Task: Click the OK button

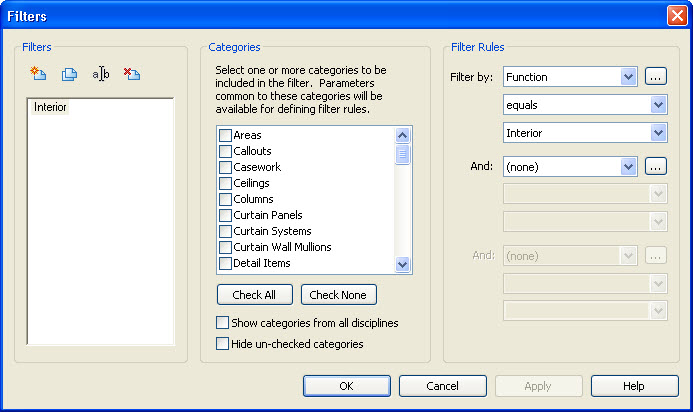Action: point(346,386)
